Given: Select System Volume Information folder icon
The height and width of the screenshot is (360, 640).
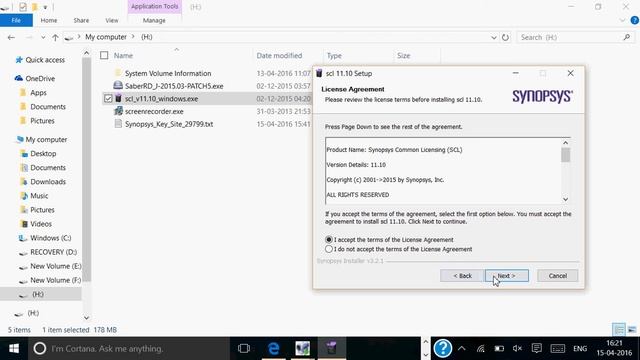Looking at the screenshot, I should 118,73.
